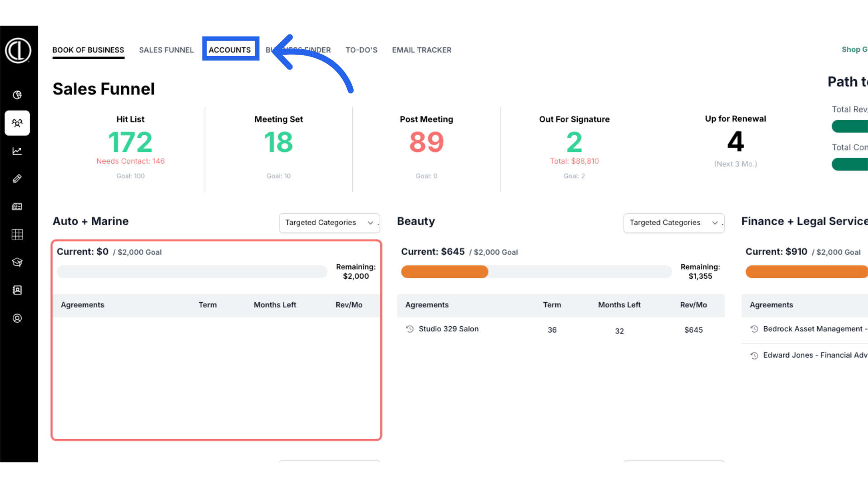Click Studio 329 Salon months left 32

[x=619, y=331]
